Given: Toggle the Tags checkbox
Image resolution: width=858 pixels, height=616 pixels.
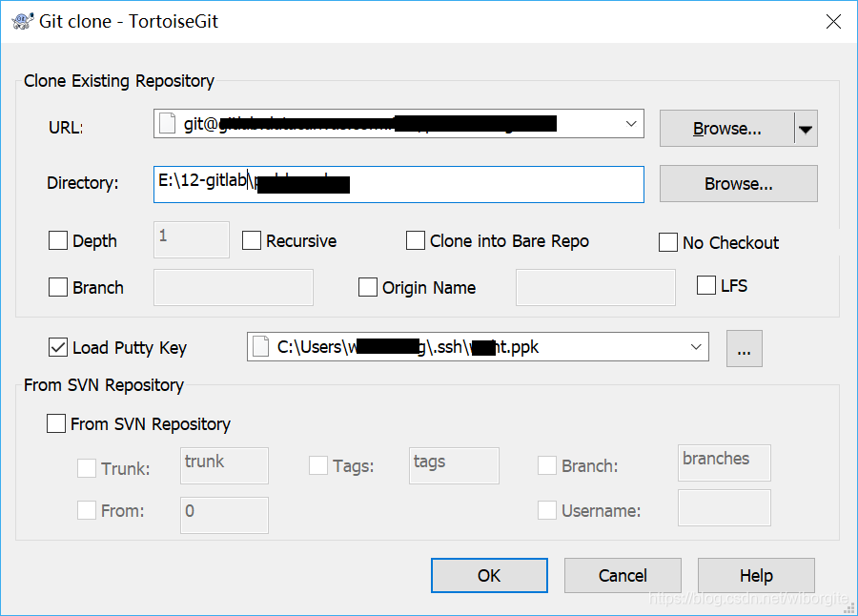Looking at the screenshot, I should [x=318, y=465].
